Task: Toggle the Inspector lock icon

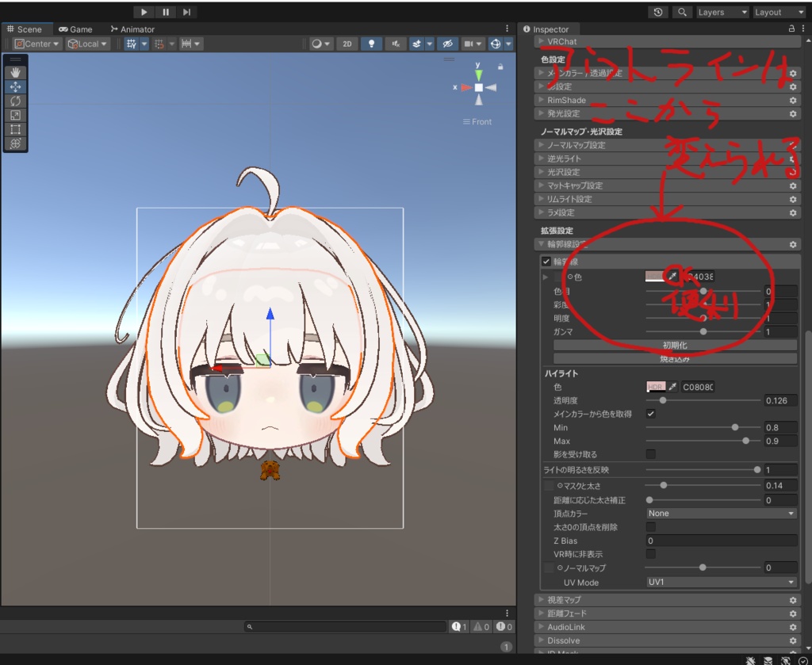Action: coord(791,29)
